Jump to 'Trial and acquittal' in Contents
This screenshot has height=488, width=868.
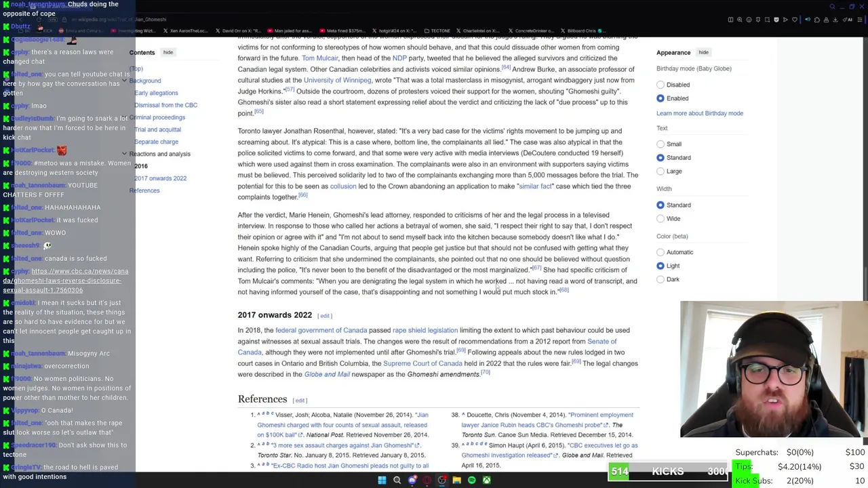[157, 129]
